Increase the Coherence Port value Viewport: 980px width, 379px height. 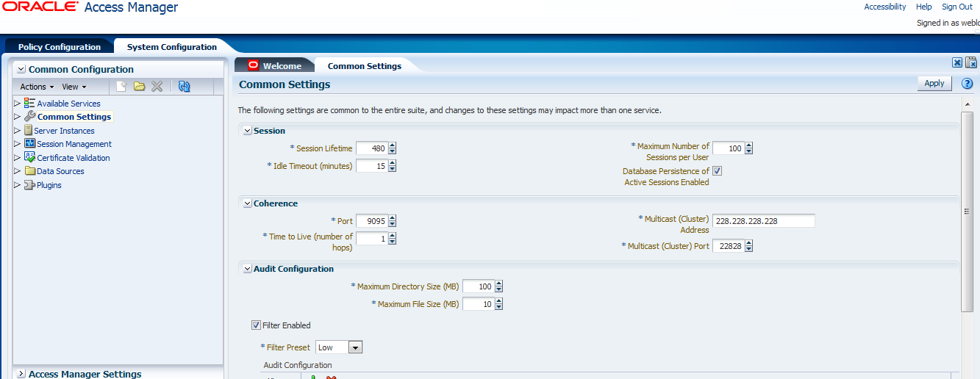click(392, 218)
